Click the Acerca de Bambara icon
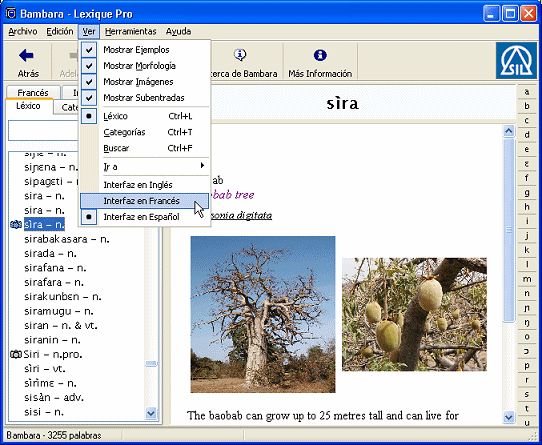Image resolution: width=542 pixels, height=445 pixels. pos(240,55)
